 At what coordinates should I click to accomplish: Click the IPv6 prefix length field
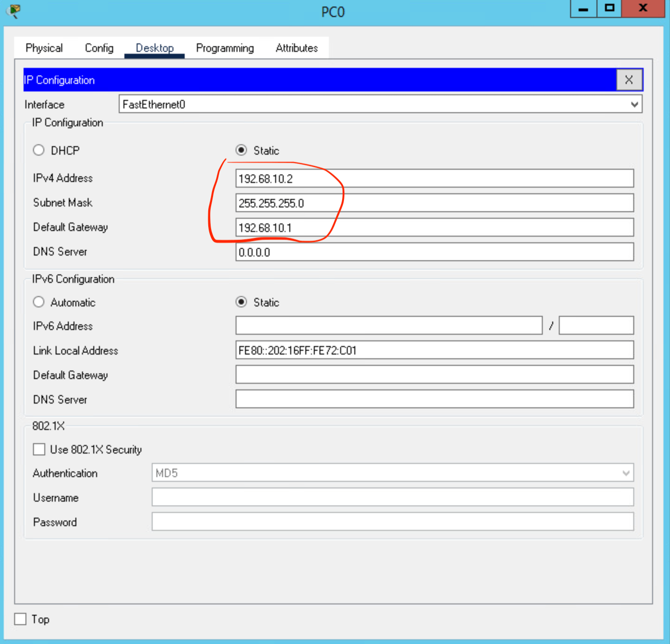(x=596, y=326)
